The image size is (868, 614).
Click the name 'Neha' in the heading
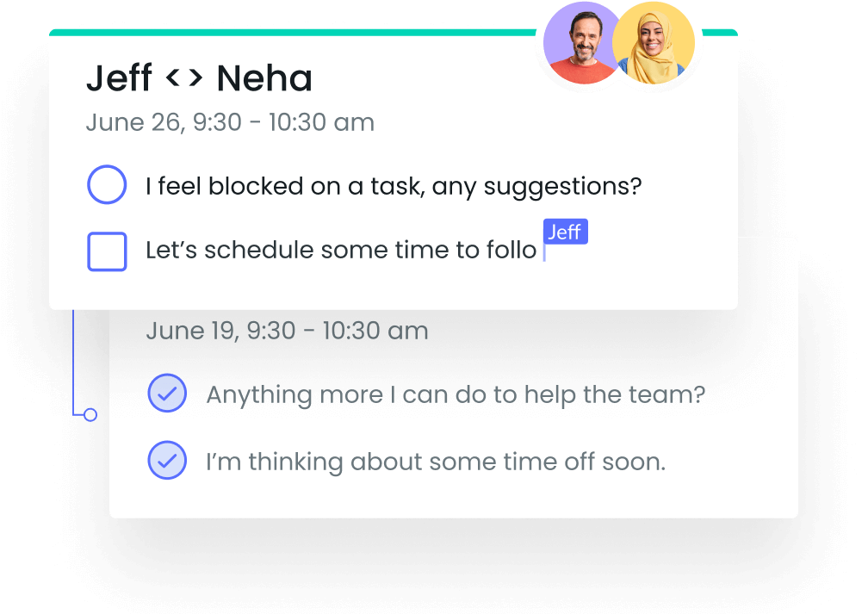pyautogui.click(x=264, y=78)
